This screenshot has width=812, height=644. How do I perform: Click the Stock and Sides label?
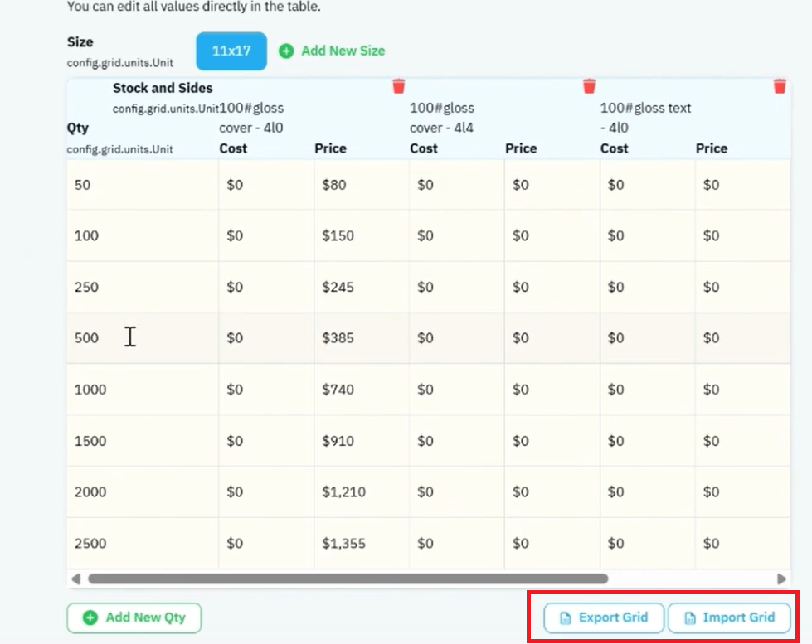163,88
